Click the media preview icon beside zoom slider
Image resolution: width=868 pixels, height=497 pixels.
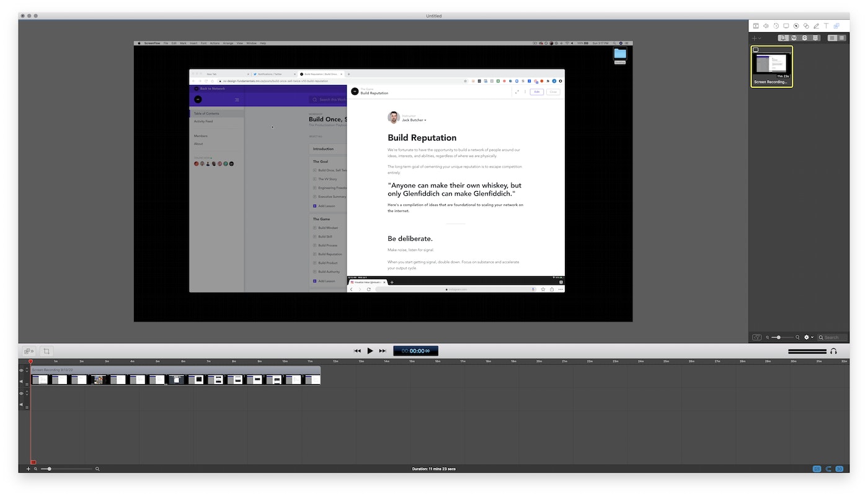(x=756, y=338)
